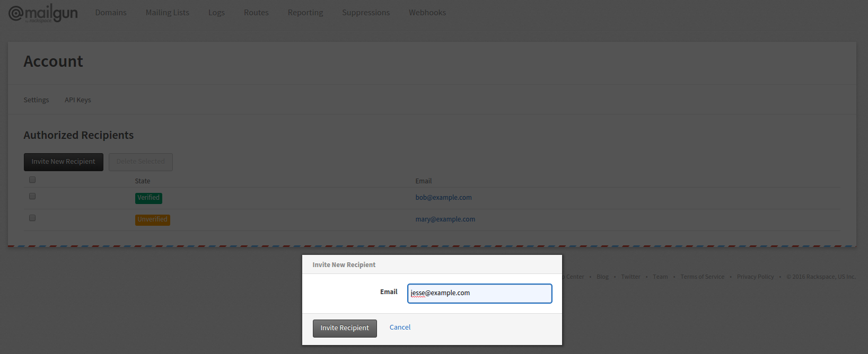This screenshot has height=354, width=868.
Task: Click the Delete Selected button
Action: click(x=141, y=162)
